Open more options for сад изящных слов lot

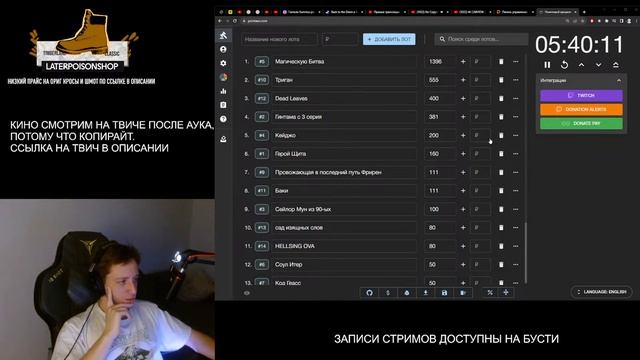click(516, 228)
